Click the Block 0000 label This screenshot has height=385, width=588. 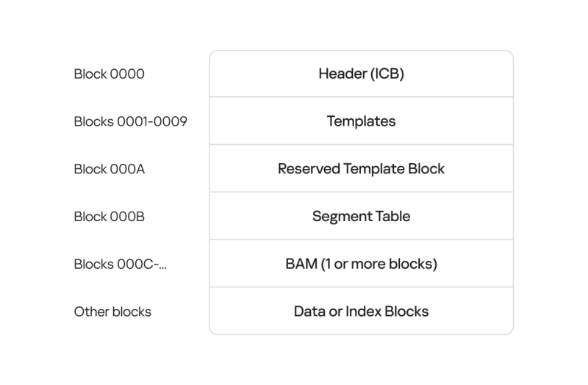(109, 74)
